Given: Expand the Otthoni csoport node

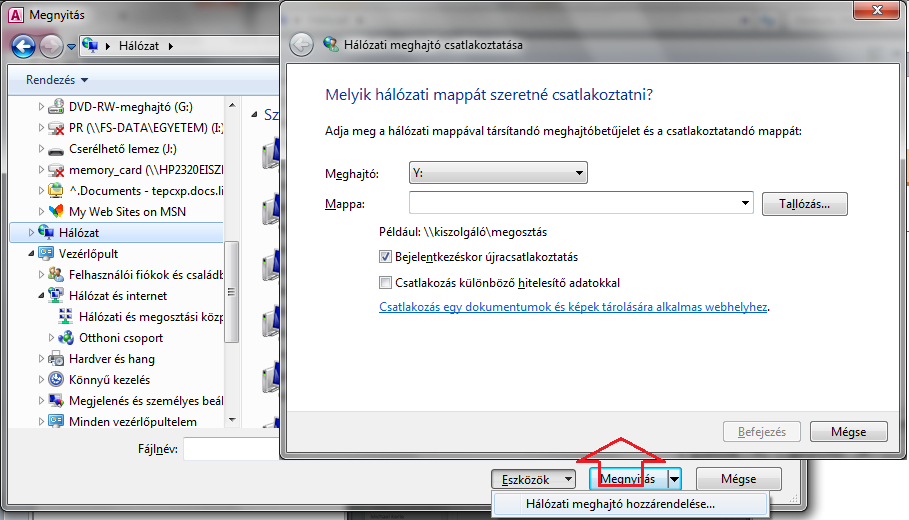Looking at the screenshot, I should coord(50,337).
